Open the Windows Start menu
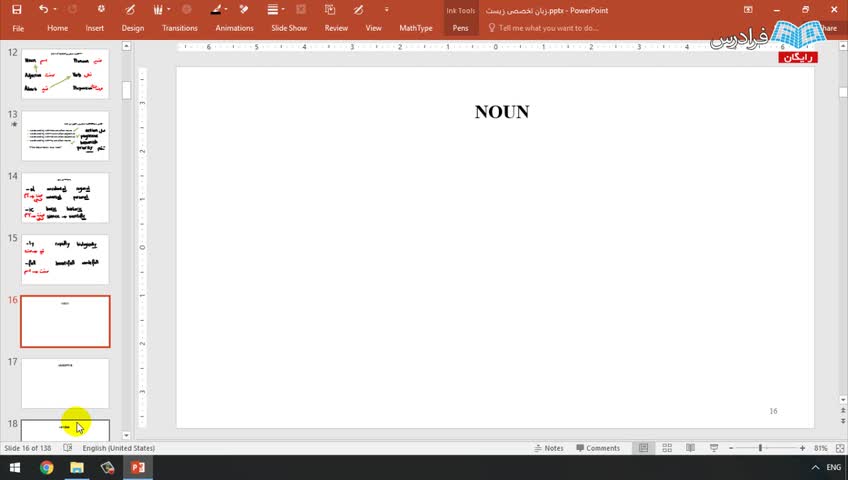The width and height of the screenshot is (848, 480). coord(15,467)
